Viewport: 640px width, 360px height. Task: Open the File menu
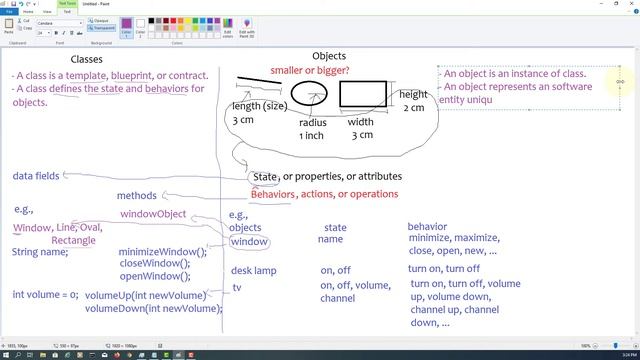(9, 11)
